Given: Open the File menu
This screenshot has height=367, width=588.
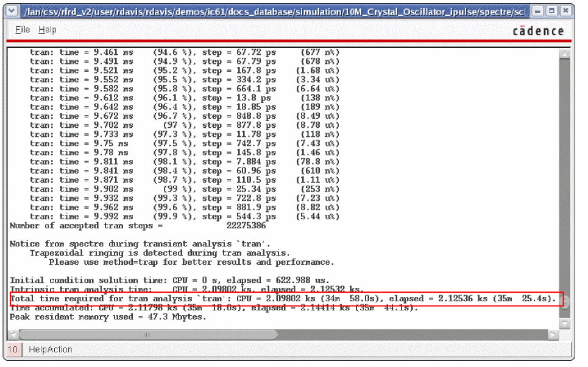Looking at the screenshot, I should (x=23, y=30).
